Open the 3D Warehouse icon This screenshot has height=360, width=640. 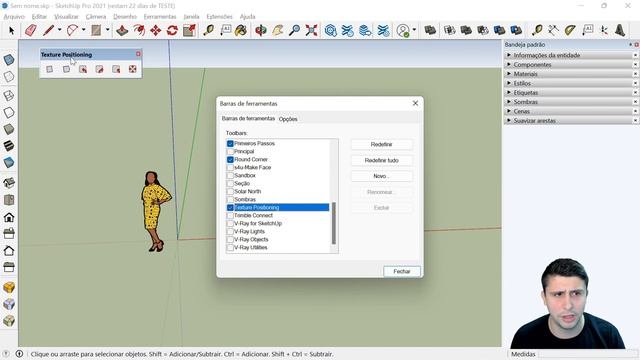pos(331,31)
